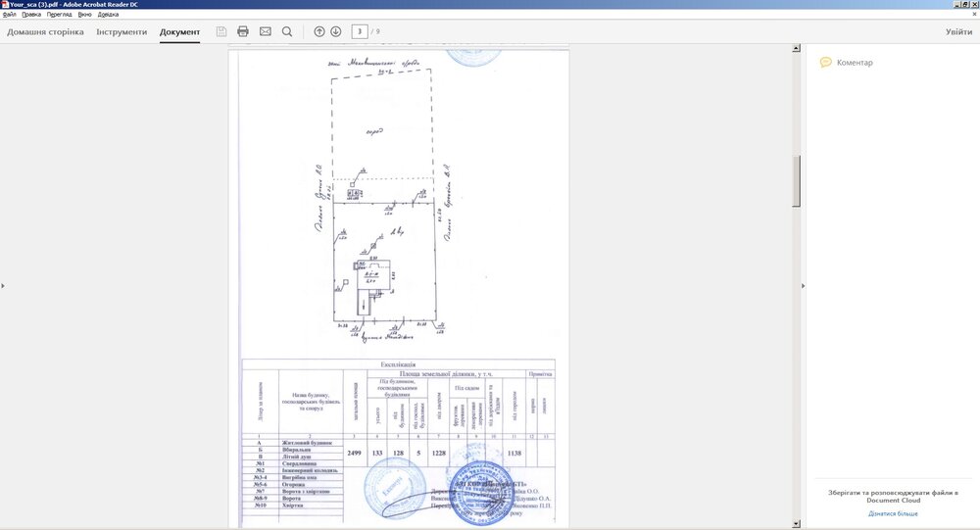Click the Save file icon
This screenshot has height=530, width=980.
[x=221, y=31]
